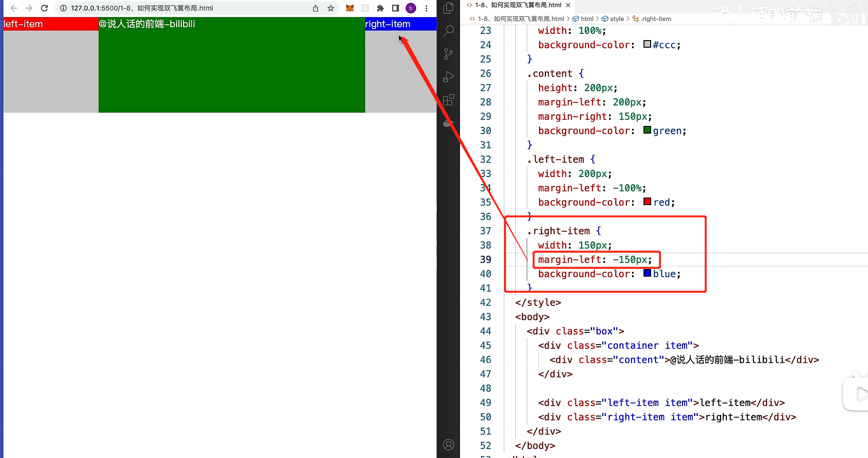Open red color swatch picker

647,201
